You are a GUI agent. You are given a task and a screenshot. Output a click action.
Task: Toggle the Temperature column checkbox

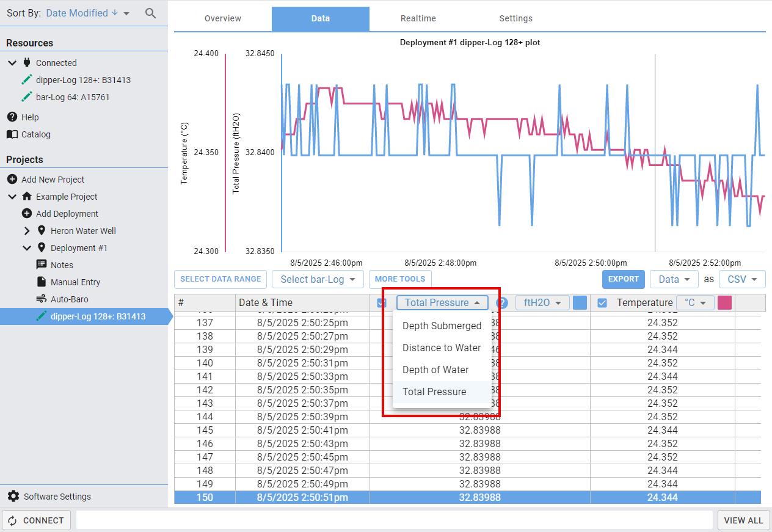click(x=602, y=302)
